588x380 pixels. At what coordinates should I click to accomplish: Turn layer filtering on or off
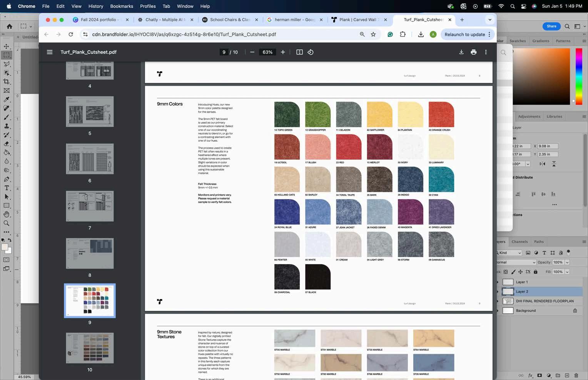pos(568,253)
